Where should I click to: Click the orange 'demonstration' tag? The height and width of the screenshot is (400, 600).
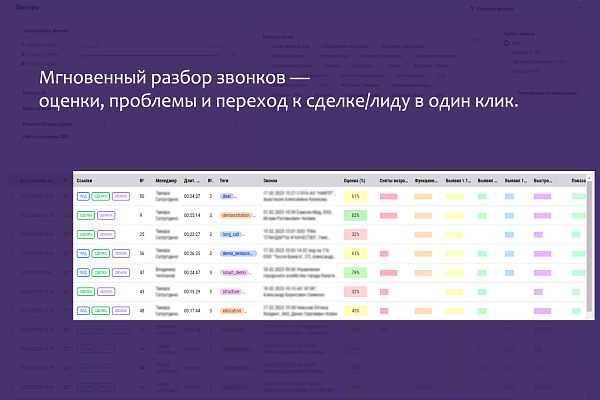(236, 216)
